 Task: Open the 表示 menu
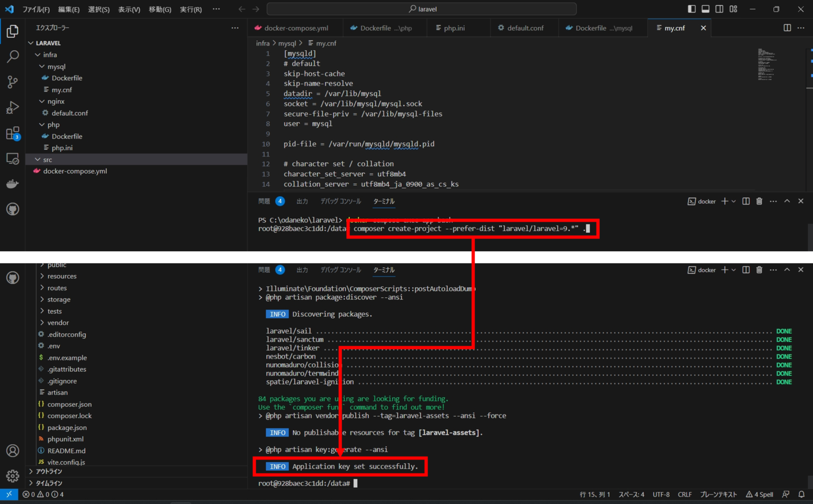tap(129, 8)
